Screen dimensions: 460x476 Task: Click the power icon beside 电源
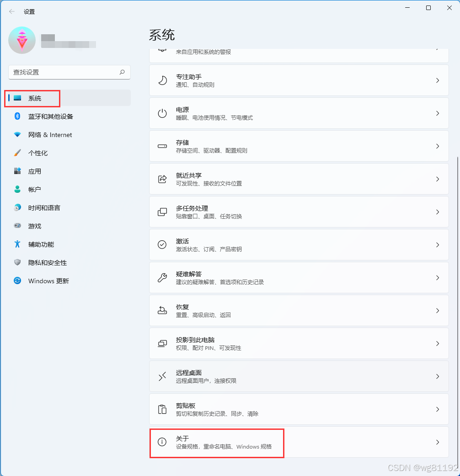pos(162,113)
